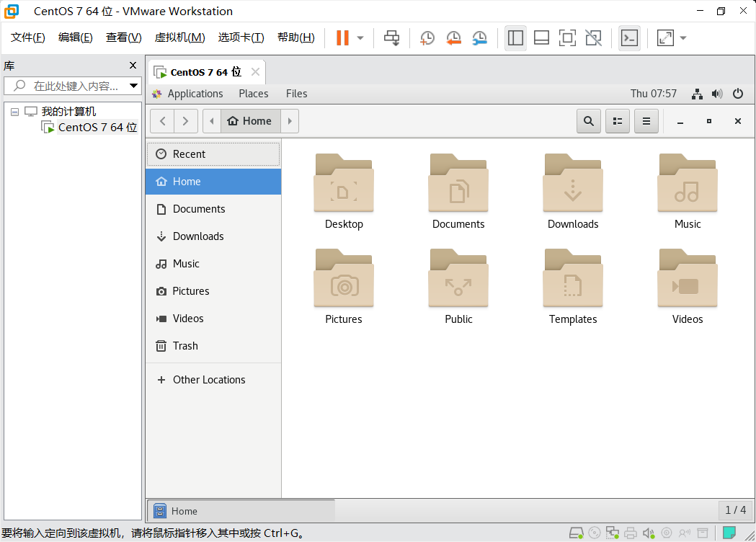Open Videos from the sidebar
Viewport: 756px width, 542px height.
click(213, 319)
